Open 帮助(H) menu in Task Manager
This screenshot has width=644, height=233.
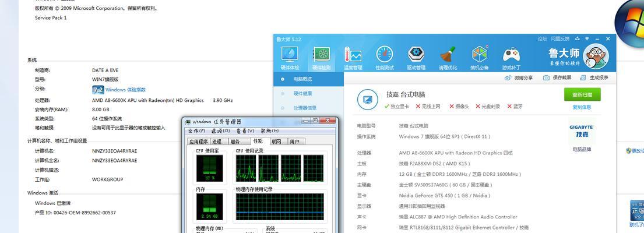(x=269, y=131)
